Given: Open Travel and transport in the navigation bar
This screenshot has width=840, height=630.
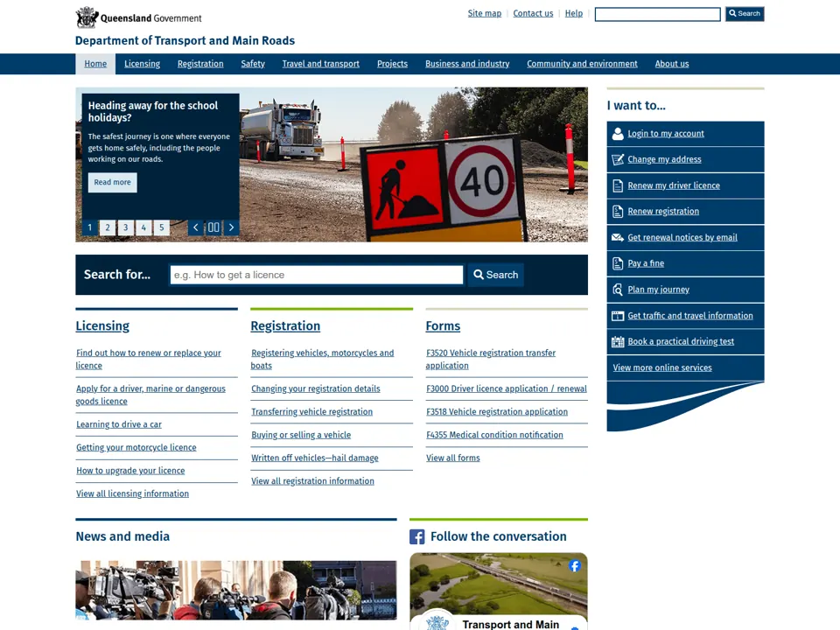Looking at the screenshot, I should point(321,64).
